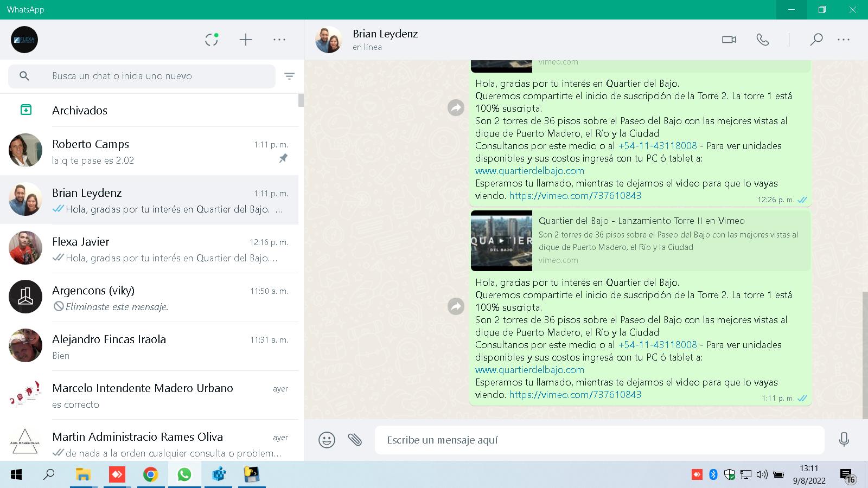This screenshot has height=488, width=868.
Task: Start a video call with Brian Leydenz
Action: [729, 40]
